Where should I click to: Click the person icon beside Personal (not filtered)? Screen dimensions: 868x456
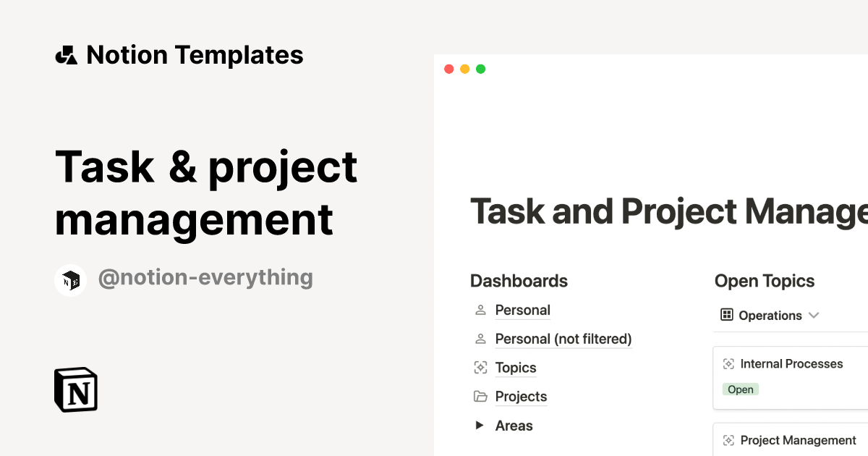click(x=480, y=339)
